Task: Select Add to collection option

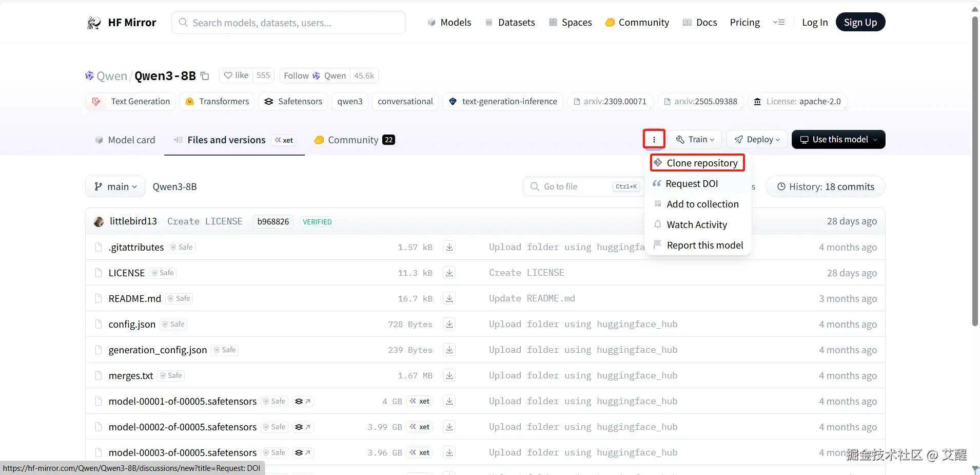Action: point(697,204)
